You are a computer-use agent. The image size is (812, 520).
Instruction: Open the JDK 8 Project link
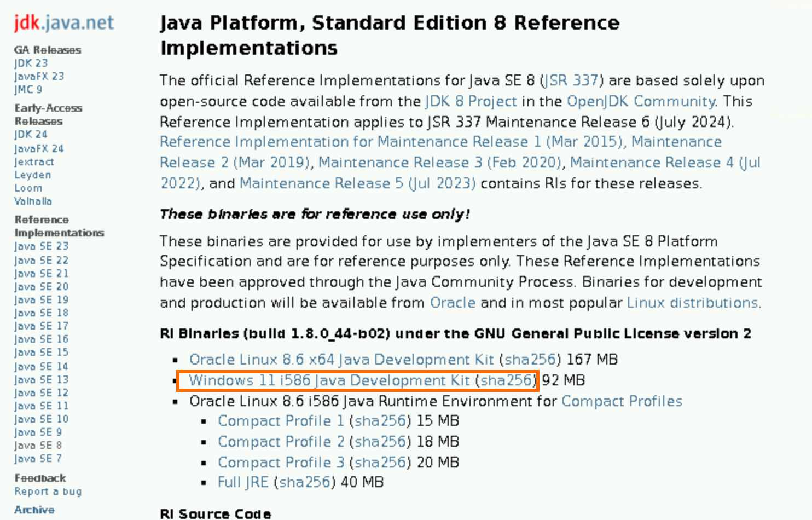pyautogui.click(x=471, y=101)
